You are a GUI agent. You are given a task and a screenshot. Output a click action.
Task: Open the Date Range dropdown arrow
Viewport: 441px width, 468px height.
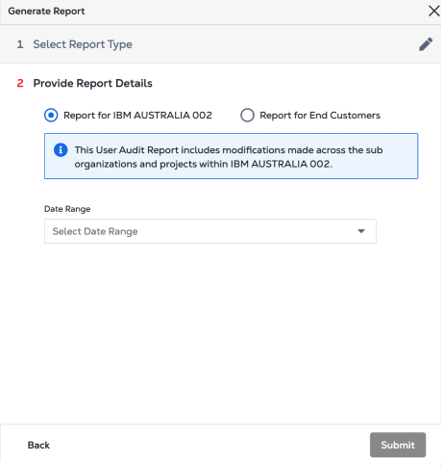pos(361,231)
